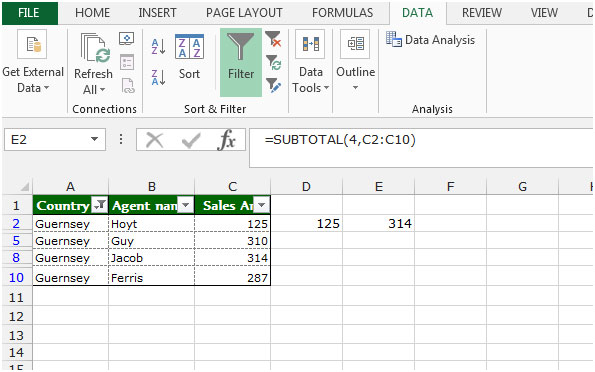Select column E header
The image size is (595, 372).
378,186
